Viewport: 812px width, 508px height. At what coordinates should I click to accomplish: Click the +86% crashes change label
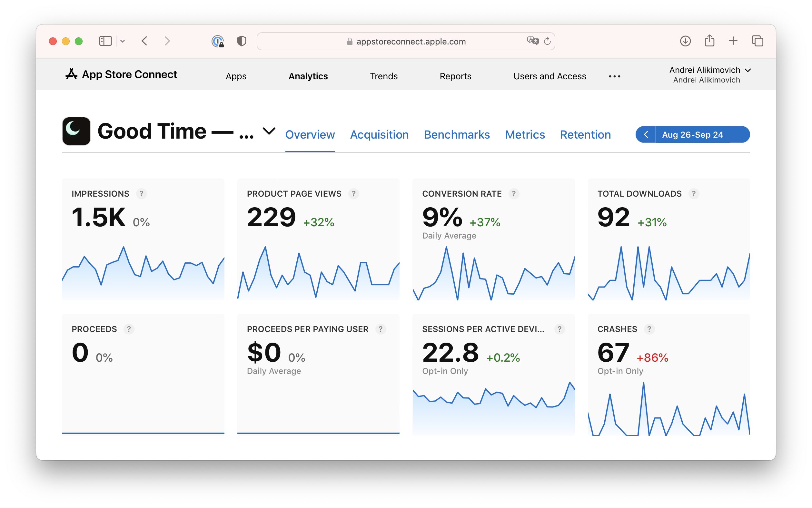(652, 358)
